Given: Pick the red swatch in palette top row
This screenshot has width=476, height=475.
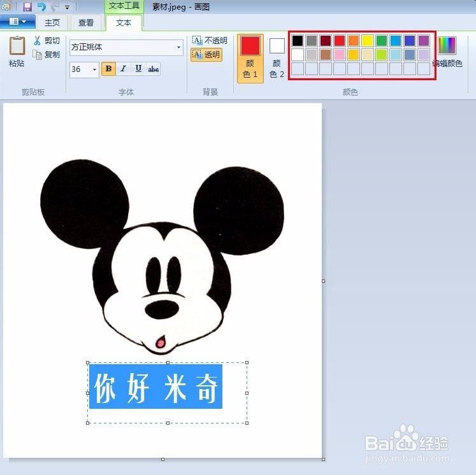Looking at the screenshot, I should click(x=340, y=40).
